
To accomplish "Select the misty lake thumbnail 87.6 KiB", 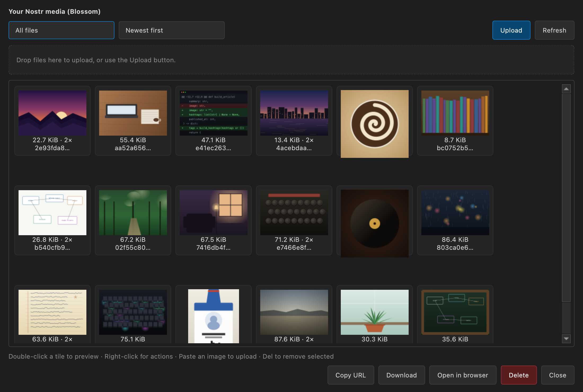I will coord(294,312).
